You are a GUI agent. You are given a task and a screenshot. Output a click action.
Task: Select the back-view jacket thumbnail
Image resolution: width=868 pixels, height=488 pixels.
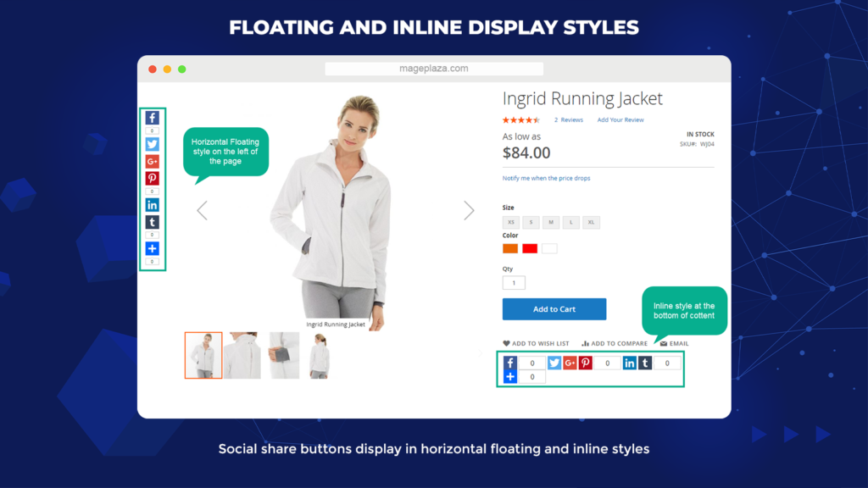[242, 355]
